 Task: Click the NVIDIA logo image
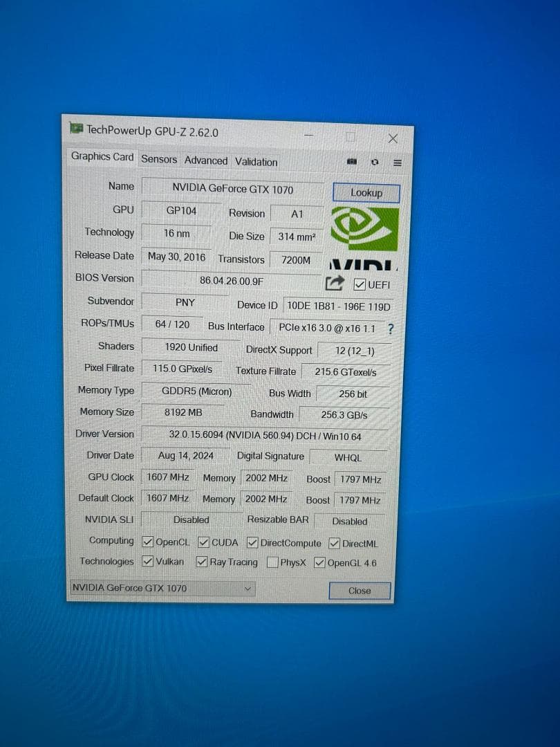(x=365, y=238)
